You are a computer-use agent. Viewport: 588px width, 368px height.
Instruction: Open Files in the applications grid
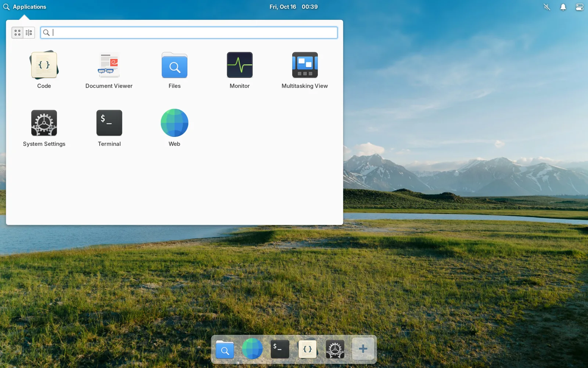175,70
